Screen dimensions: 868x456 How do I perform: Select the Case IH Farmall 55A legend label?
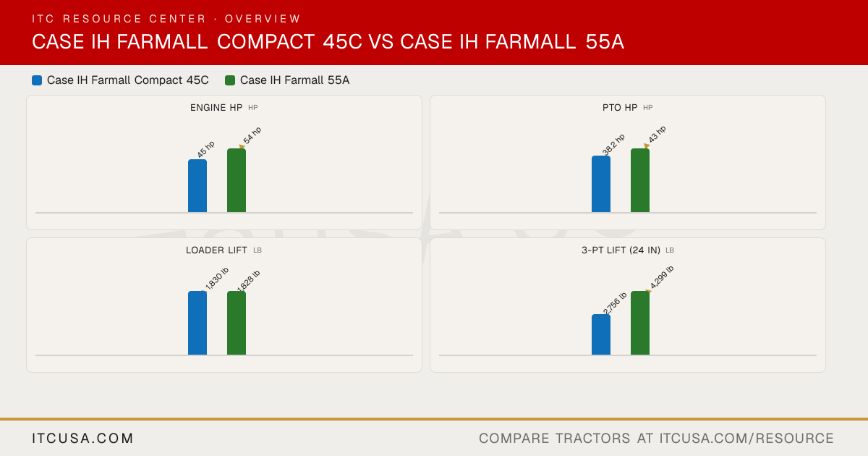tap(295, 80)
